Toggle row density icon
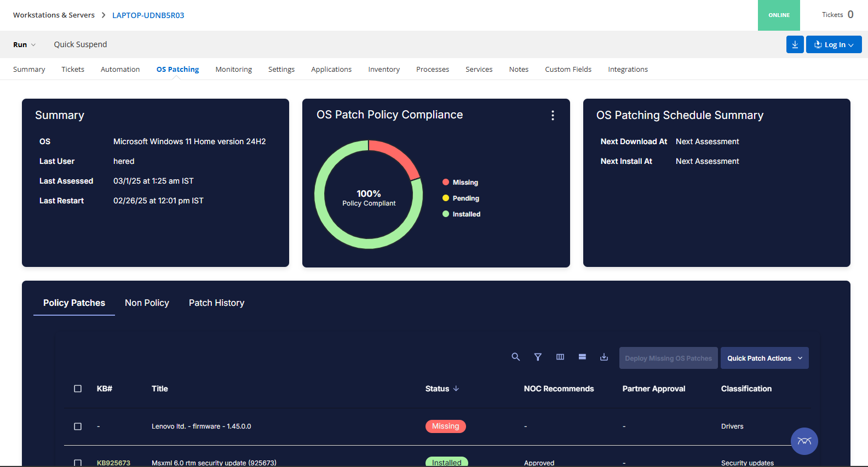Screen dimensions: 868x467 pos(582,357)
